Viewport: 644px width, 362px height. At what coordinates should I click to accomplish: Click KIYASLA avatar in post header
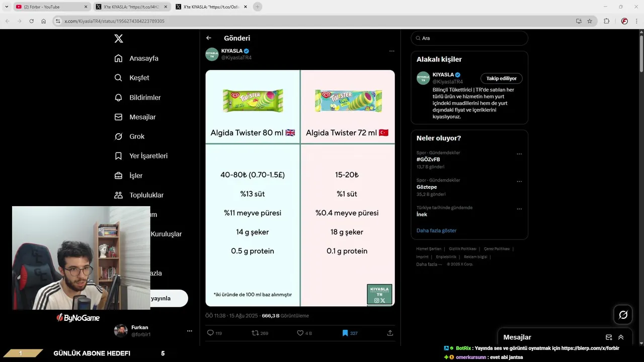coord(212,54)
